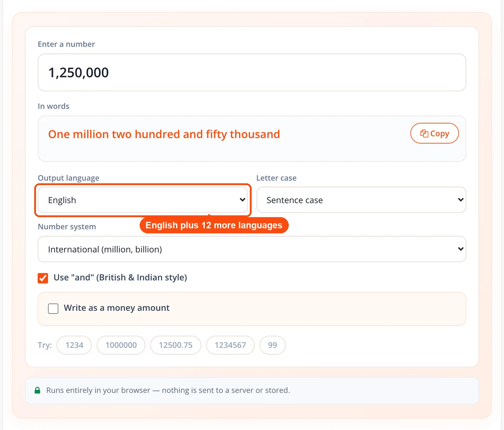Try the 99 example chip
Screen dimensions: 504x430
(x=273, y=345)
